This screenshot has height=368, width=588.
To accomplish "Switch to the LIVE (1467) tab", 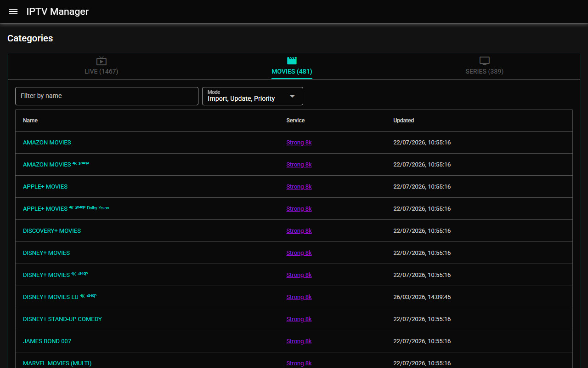I will click(102, 66).
